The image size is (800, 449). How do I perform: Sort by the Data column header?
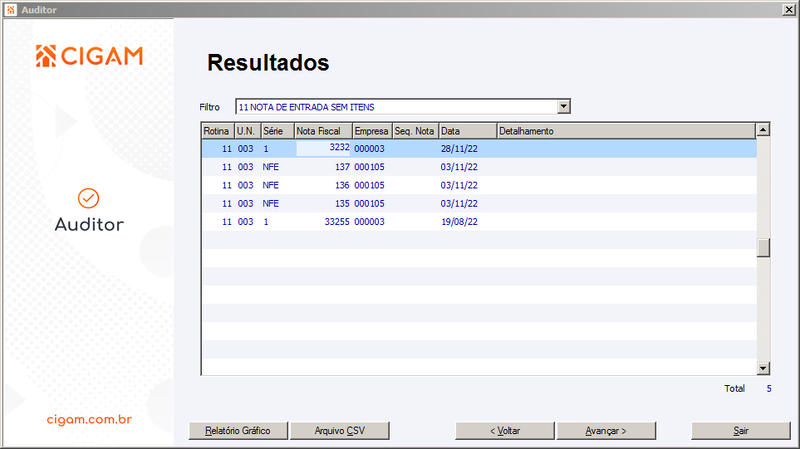click(468, 131)
